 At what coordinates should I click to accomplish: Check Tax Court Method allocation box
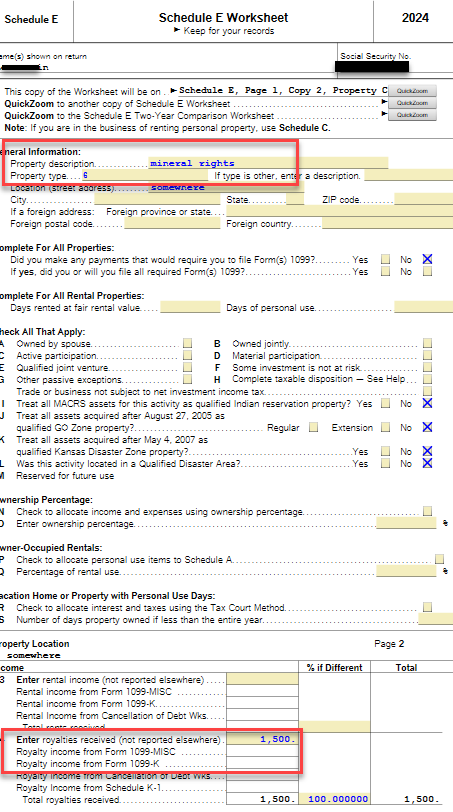[x=427, y=607]
